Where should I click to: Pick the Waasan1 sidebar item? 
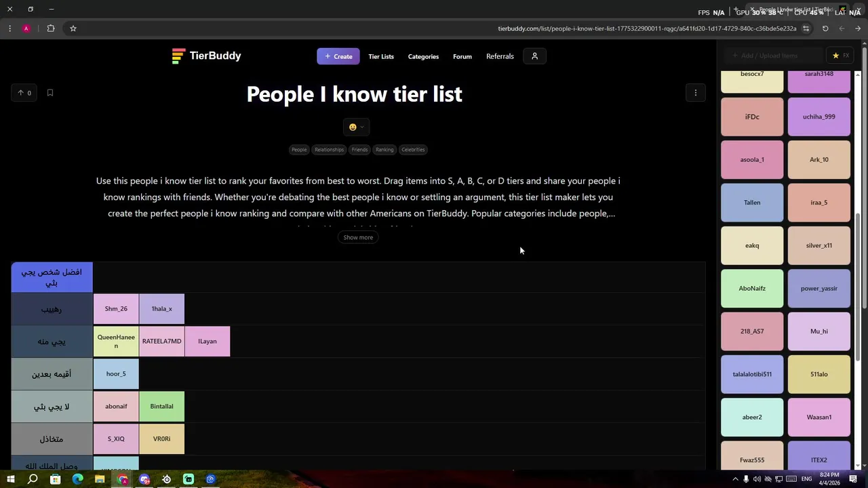819,417
